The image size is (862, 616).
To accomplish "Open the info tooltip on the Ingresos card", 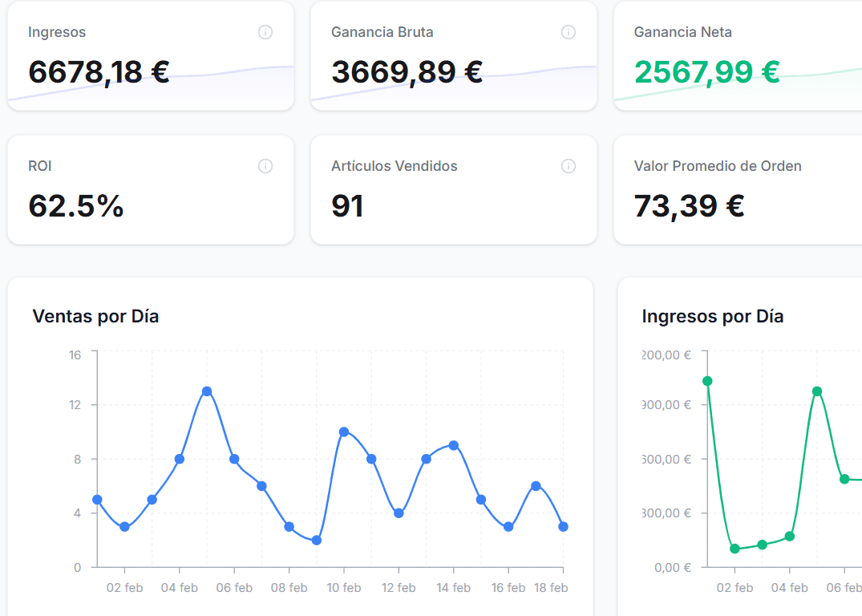I will click(x=265, y=32).
